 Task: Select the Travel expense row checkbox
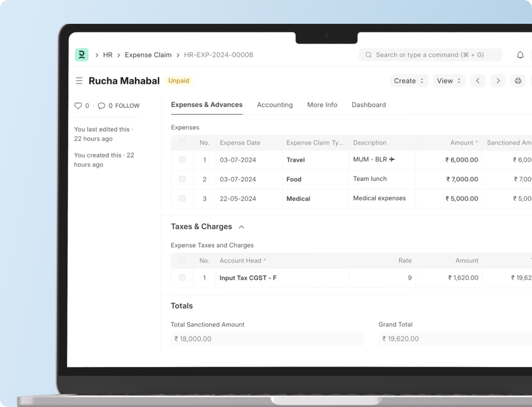[182, 160]
